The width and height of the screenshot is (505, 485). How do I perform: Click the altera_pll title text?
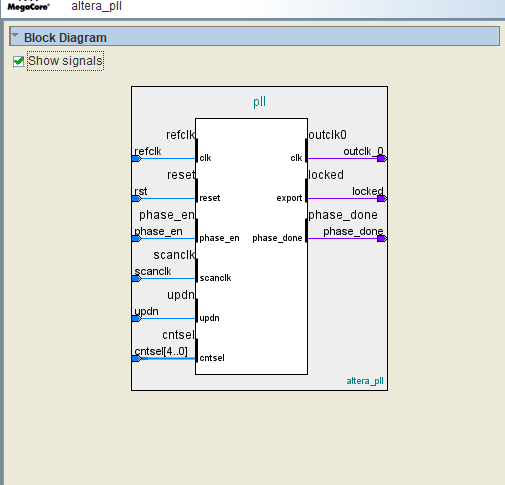click(x=97, y=6)
